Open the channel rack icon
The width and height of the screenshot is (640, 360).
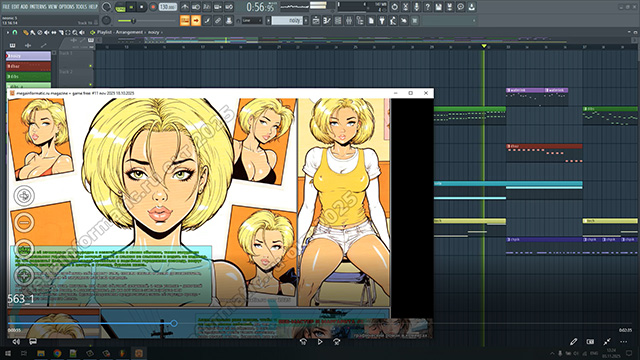tap(338, 20)
